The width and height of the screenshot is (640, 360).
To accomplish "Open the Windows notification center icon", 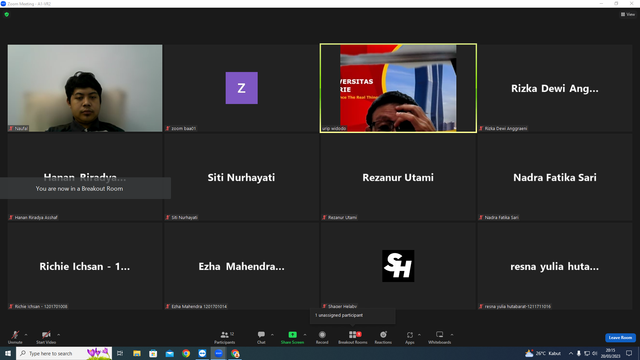I will pos(629,353).
